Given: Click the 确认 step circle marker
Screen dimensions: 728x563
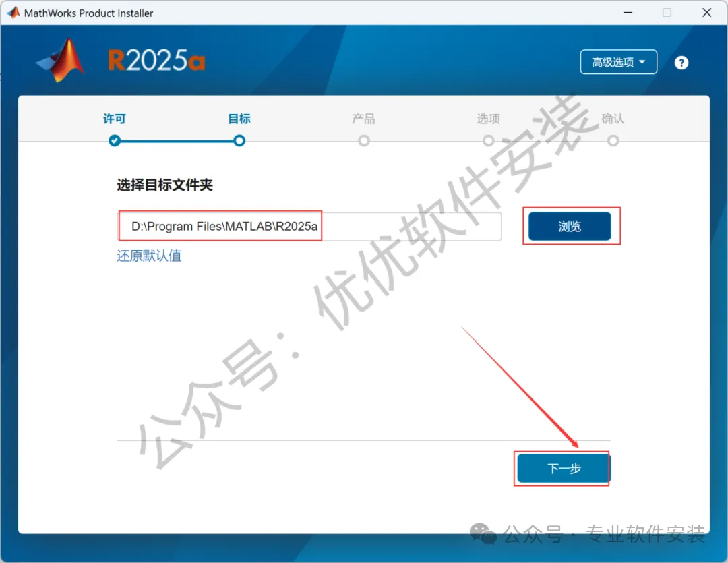Looking at the screenshot, I should (613, 140).
